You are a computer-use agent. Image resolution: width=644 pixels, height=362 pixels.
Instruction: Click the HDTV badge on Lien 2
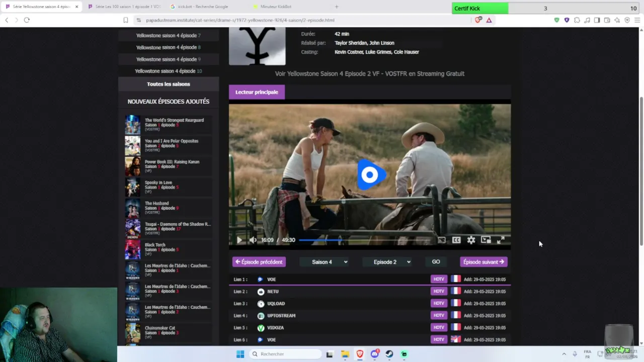tap(439, 292)
